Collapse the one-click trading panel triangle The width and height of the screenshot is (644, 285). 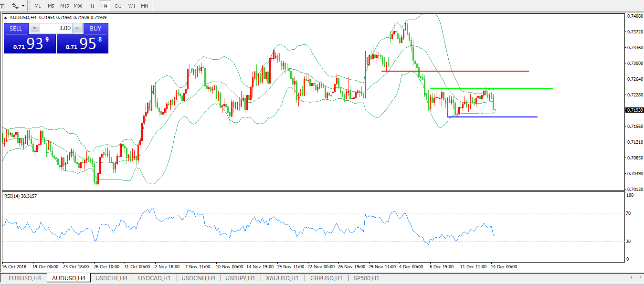(6, 18)
